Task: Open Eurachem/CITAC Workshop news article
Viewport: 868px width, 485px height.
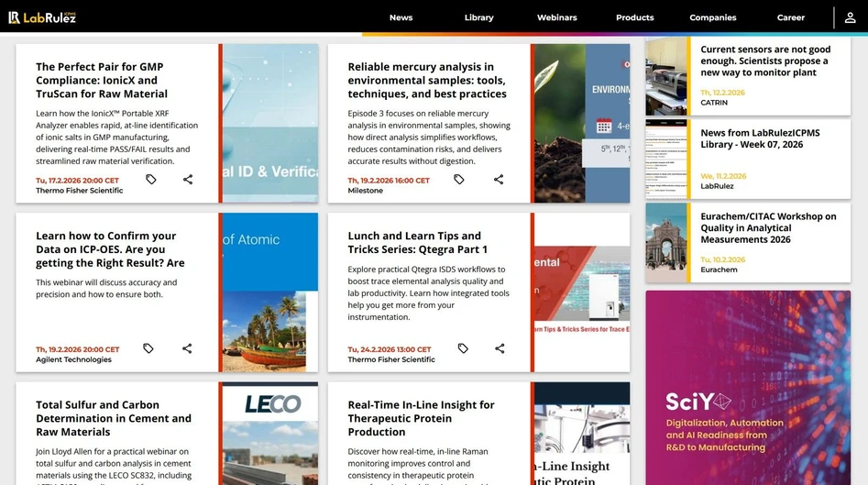Action: 768,228
